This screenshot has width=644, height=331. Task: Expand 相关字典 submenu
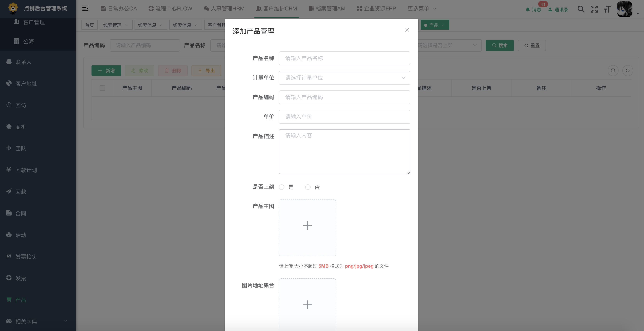coord(38,321)
